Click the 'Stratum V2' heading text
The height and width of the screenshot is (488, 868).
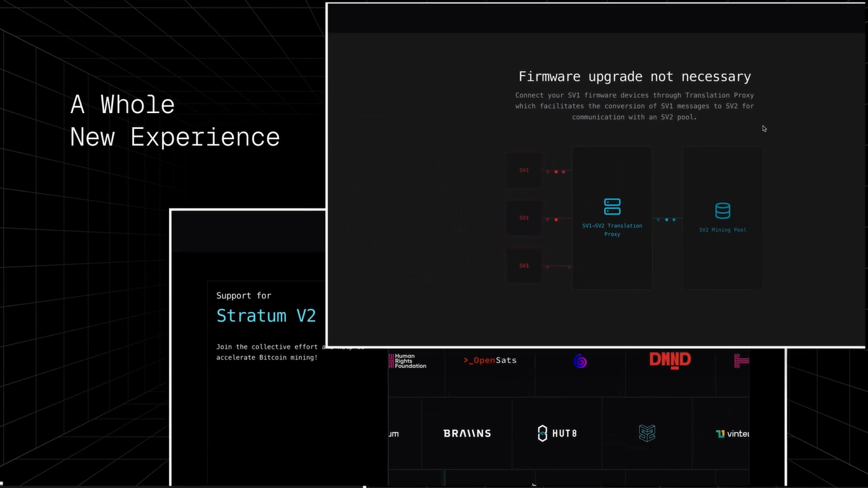tap(266, 316)
